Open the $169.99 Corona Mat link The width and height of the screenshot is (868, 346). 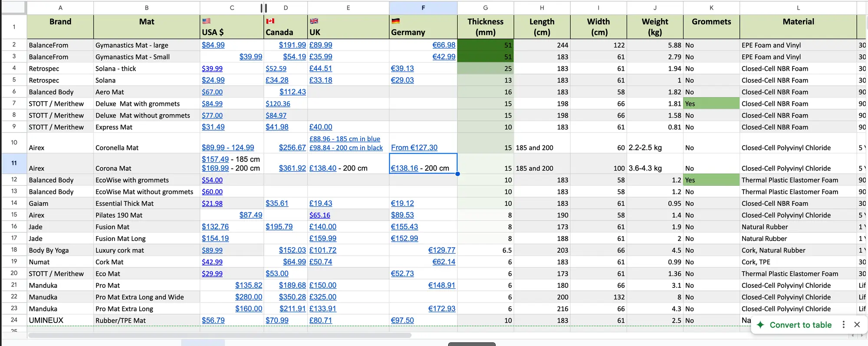[x=215, y=168]
